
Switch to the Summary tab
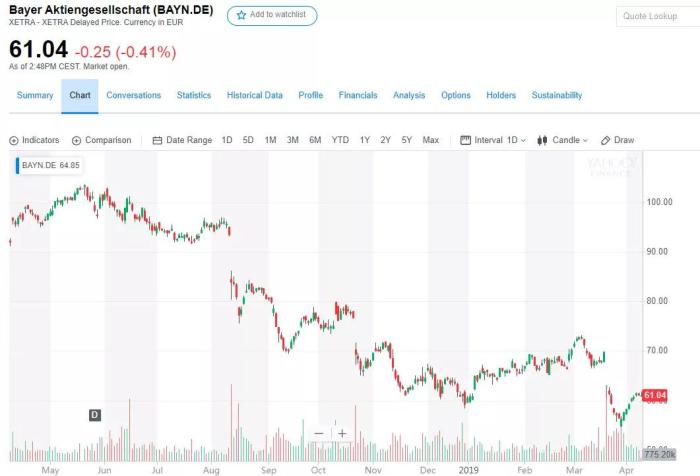35,95
